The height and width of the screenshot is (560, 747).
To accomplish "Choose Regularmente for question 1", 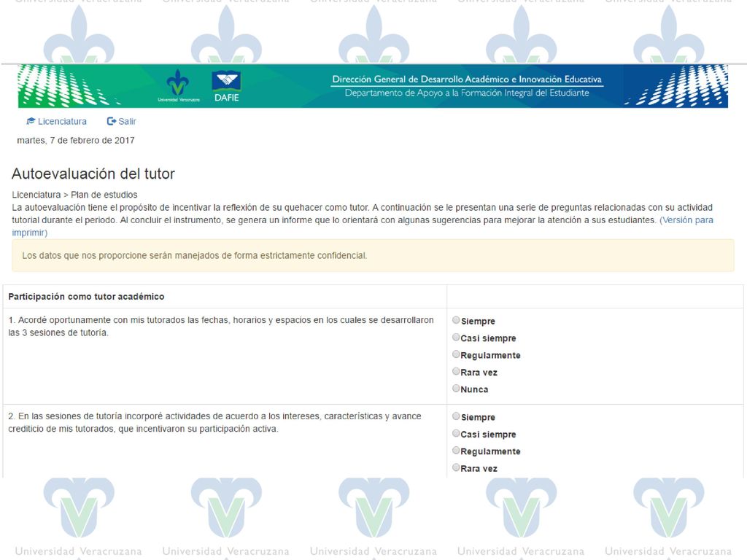I will (x=456, y=354).
